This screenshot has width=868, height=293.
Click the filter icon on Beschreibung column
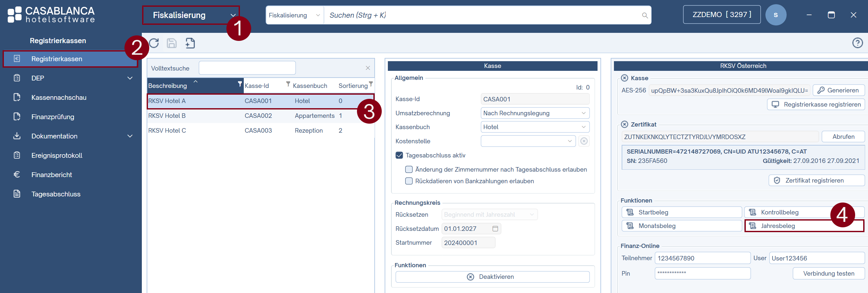(240, 84)
